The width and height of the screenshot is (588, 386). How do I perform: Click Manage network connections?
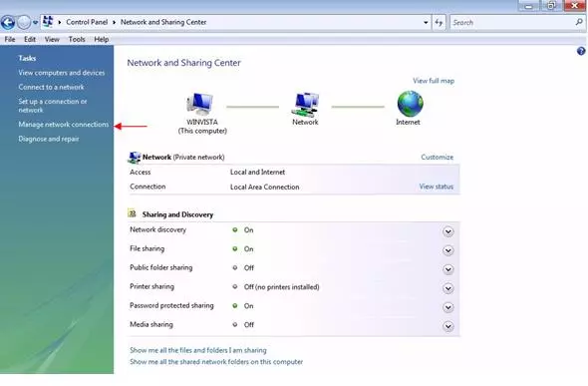pos(64,125)
